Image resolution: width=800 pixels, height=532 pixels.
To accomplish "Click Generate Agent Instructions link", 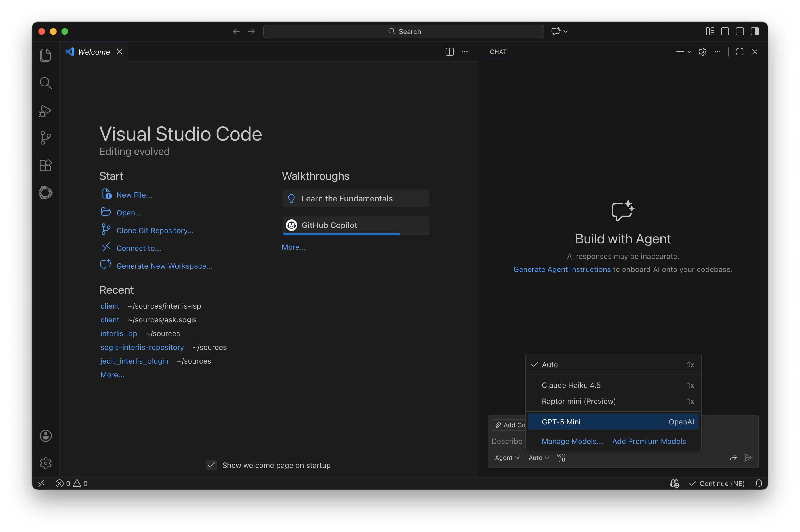I will 562,269.
